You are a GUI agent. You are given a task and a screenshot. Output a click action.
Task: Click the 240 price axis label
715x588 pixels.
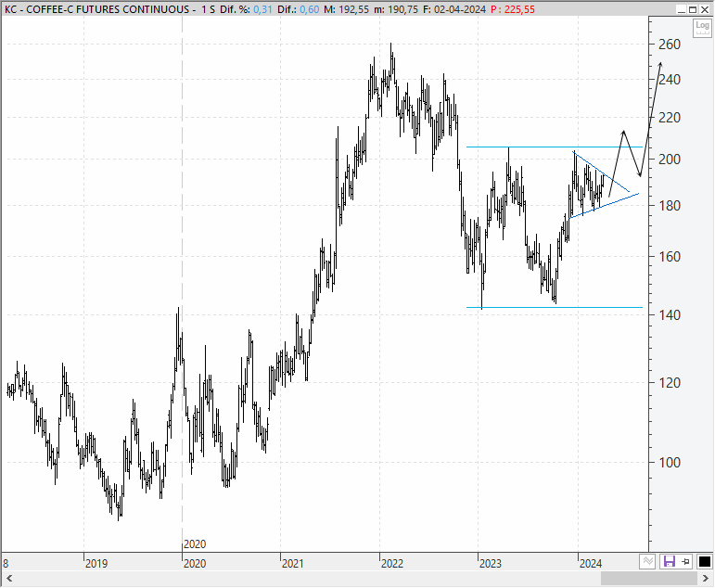coord(670,80)
